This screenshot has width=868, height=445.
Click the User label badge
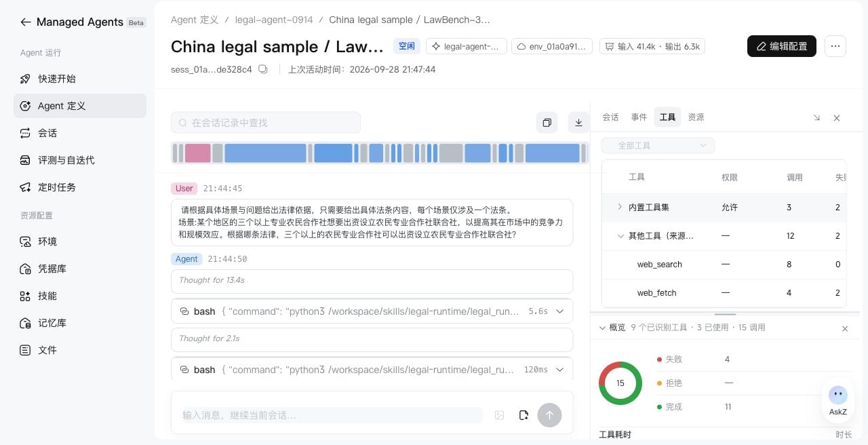[x=184, y=189]
